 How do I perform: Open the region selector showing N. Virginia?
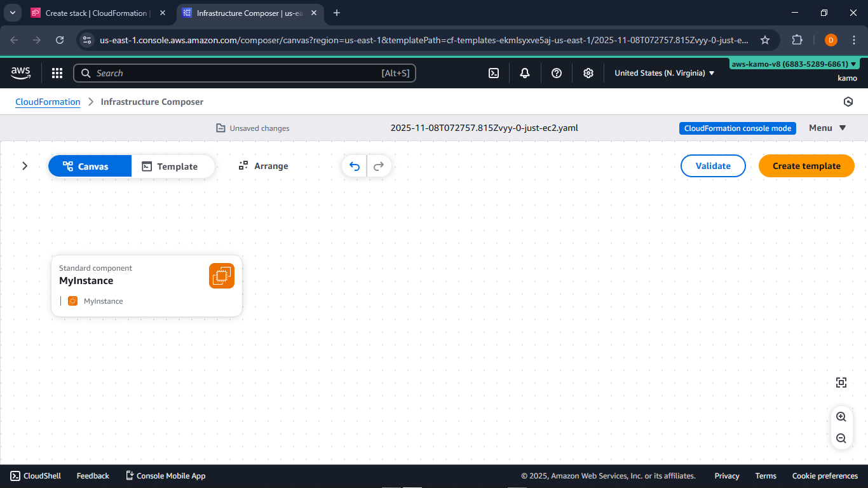[663, 73]
